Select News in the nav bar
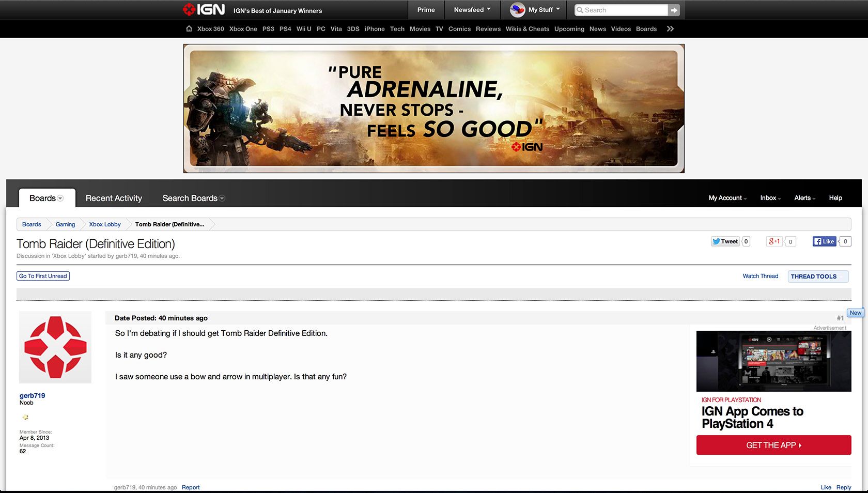 (598, 29)
